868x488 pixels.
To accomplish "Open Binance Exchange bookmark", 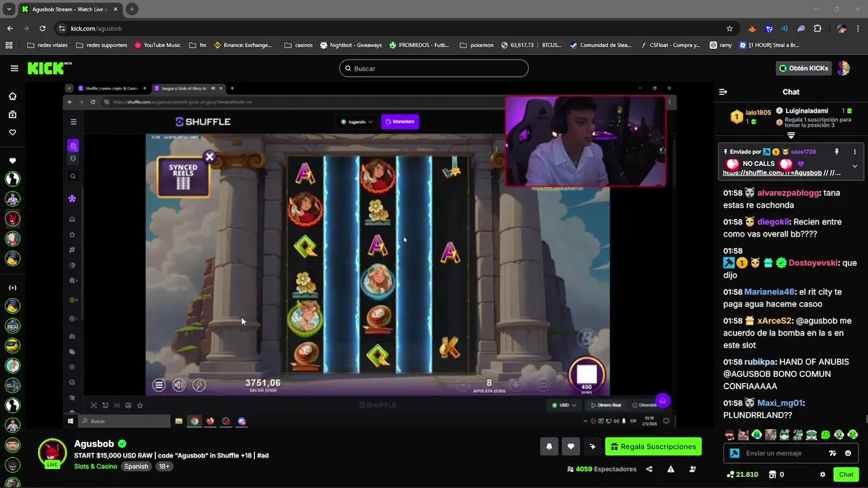I will (x=243, y=45).
